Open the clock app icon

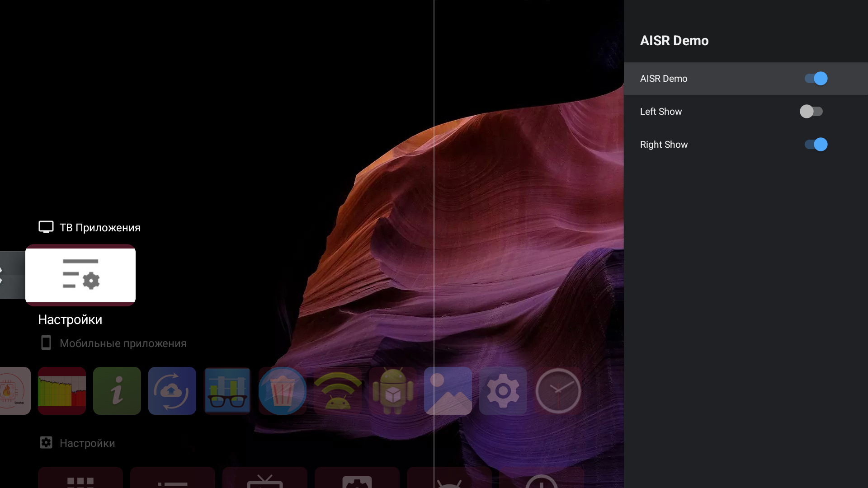tap(558, 391)
